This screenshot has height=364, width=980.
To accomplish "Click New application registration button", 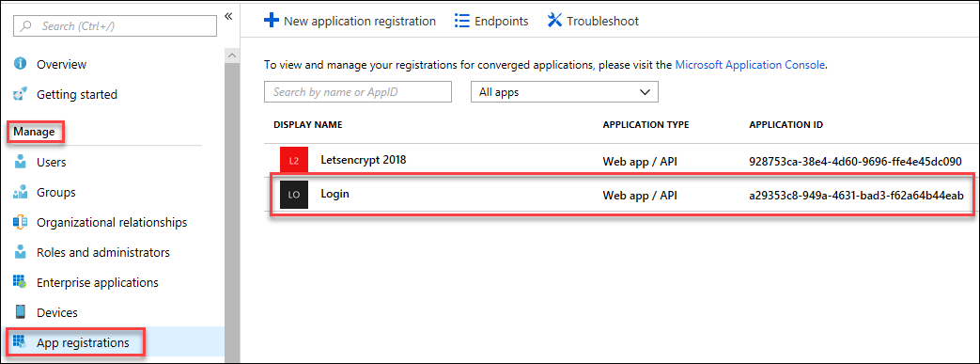I will point(350,21).
